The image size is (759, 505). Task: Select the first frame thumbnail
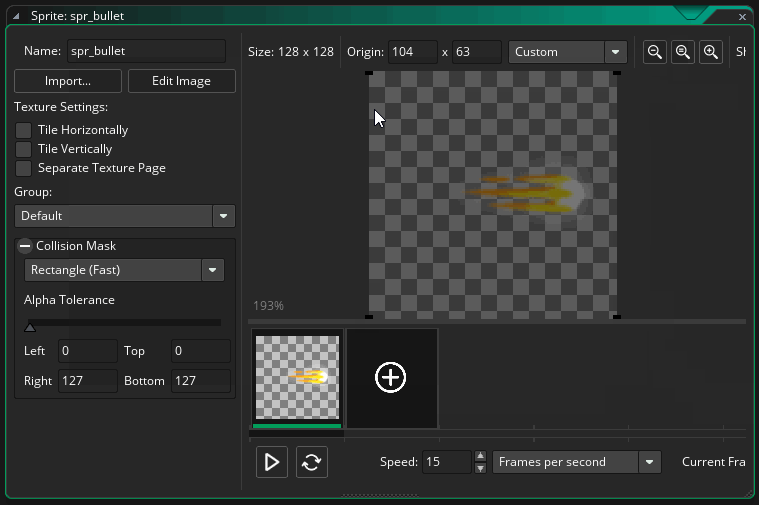pyautogui.click(x=297, y=377)
